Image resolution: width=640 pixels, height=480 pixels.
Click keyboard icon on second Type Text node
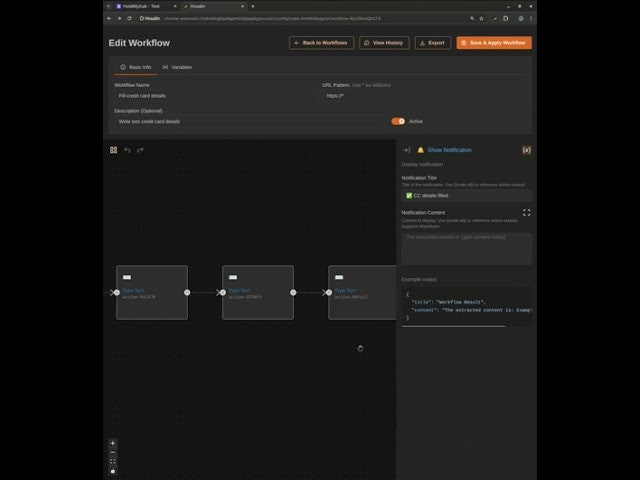[233, 278]
